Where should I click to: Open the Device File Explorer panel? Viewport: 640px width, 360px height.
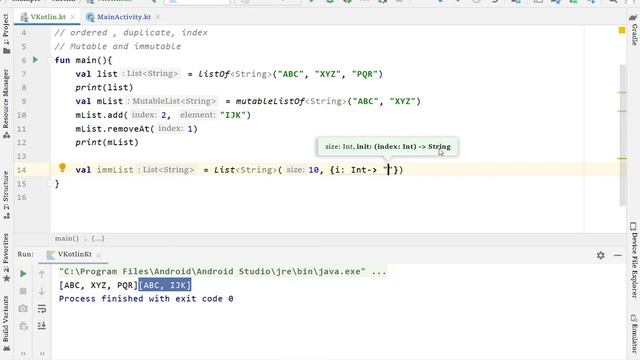634,260
